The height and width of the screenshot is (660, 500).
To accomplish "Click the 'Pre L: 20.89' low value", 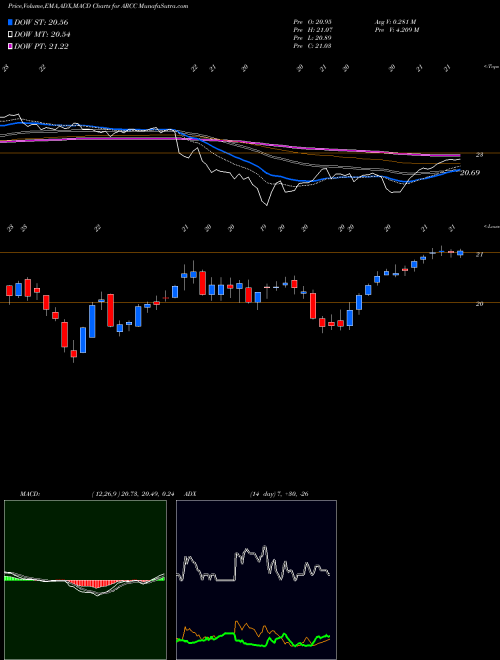I will coord(313,37).
